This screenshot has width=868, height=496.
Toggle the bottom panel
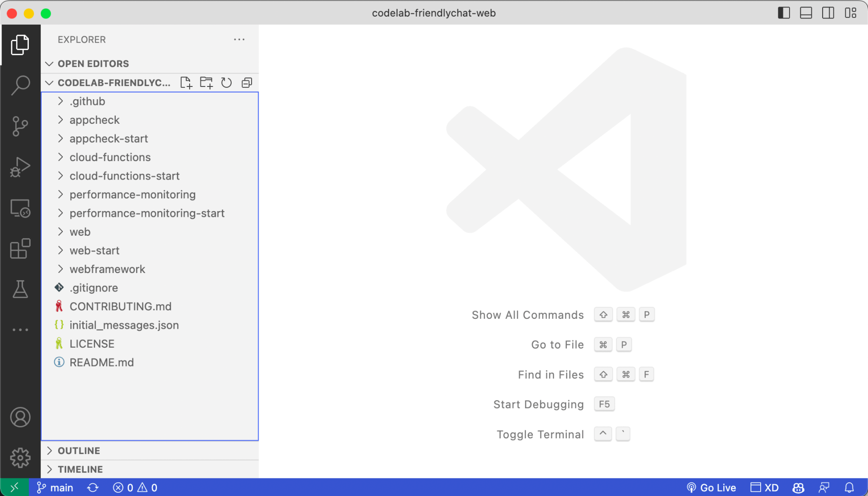[x=806, y=13]
